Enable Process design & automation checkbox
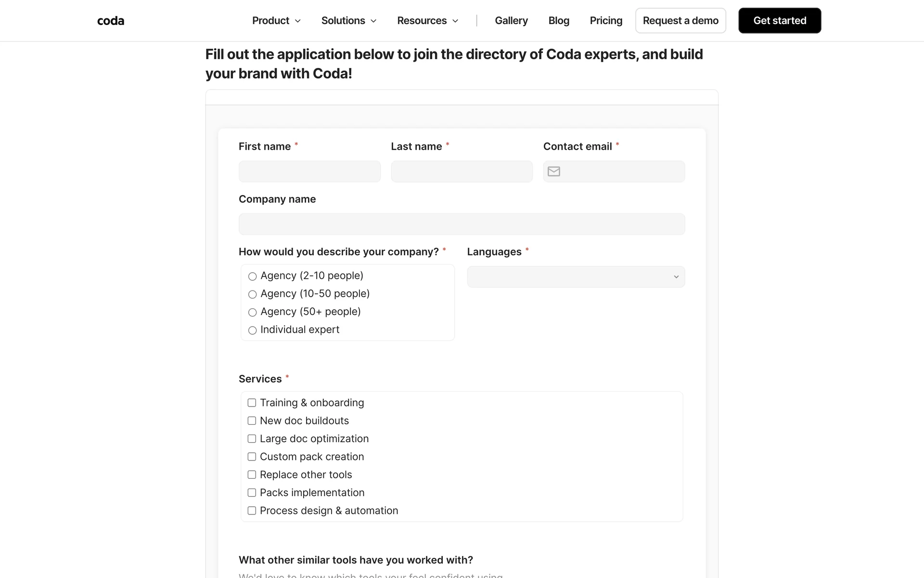 (252, 511)
